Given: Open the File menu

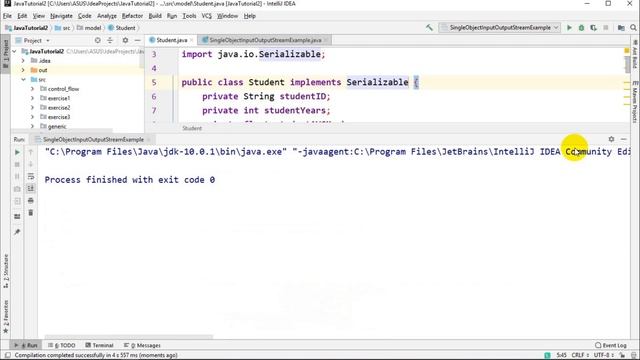Looking at the screenshot, I should (7, 16).
